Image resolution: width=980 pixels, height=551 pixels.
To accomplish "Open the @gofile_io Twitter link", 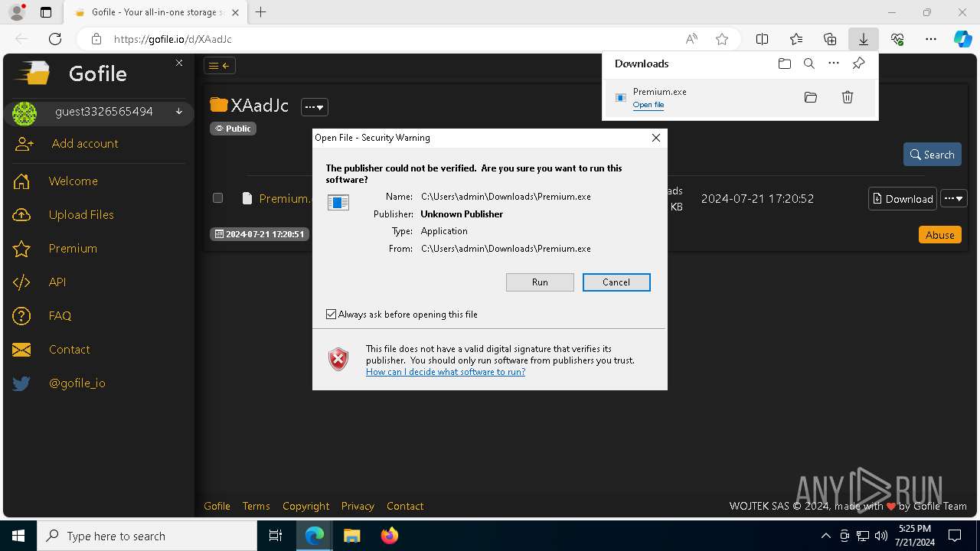I will coord(77,383).
